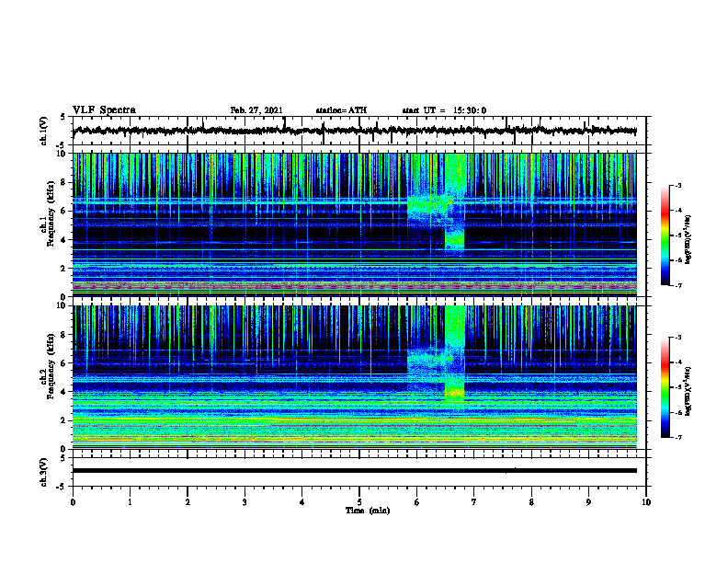
Task: Select the "ch.3(V)" axis label
Action: (44, 473)
